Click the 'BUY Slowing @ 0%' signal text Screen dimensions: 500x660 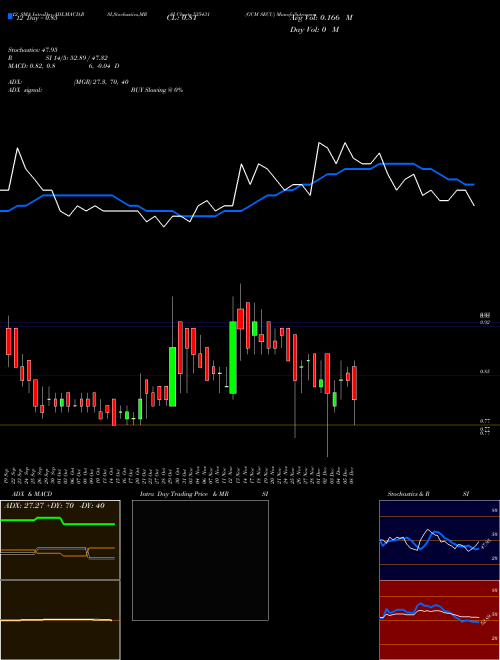[x=157, y=90]
